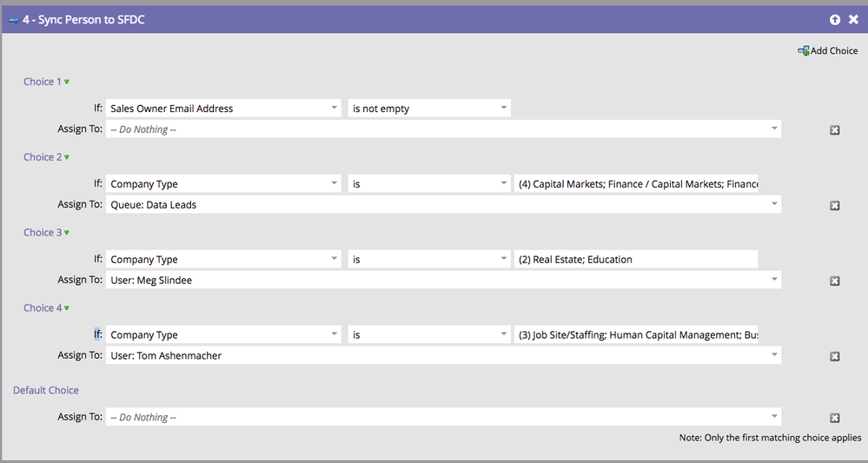Viewport: 868px width, 463px height.
Task: Click the flow step icon in header
Action: 14,19
